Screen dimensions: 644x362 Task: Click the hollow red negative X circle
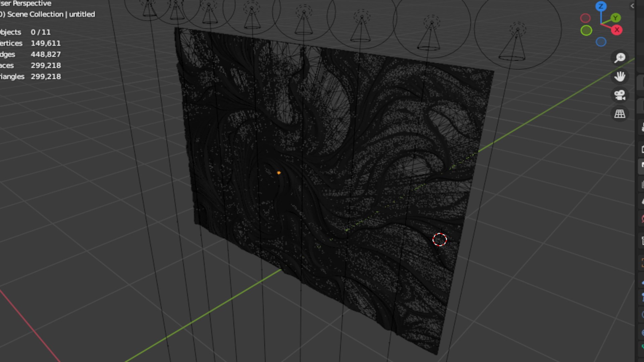click(x=585, y=18)
